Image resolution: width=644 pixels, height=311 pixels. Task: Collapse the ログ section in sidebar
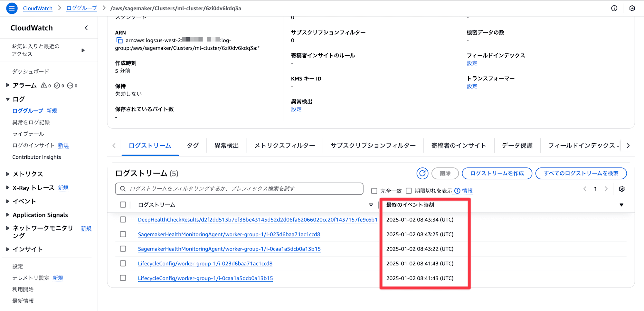[x=8, y=99]
